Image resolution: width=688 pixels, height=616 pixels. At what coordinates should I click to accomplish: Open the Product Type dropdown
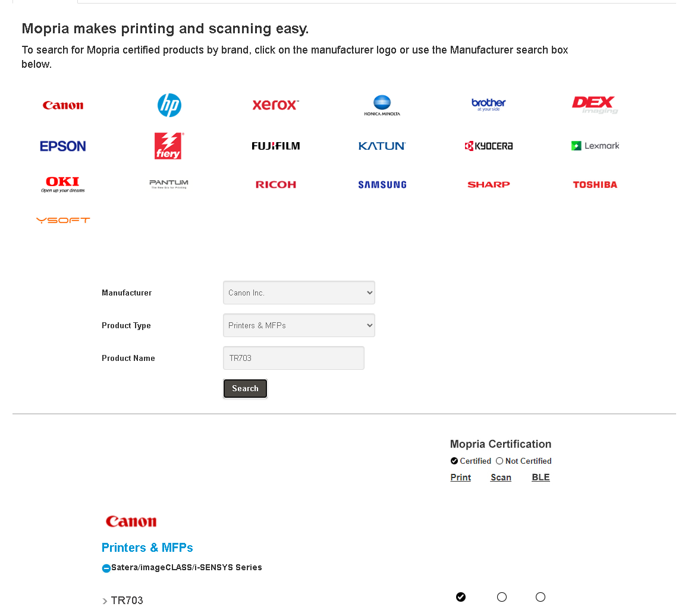coord(299,325)
